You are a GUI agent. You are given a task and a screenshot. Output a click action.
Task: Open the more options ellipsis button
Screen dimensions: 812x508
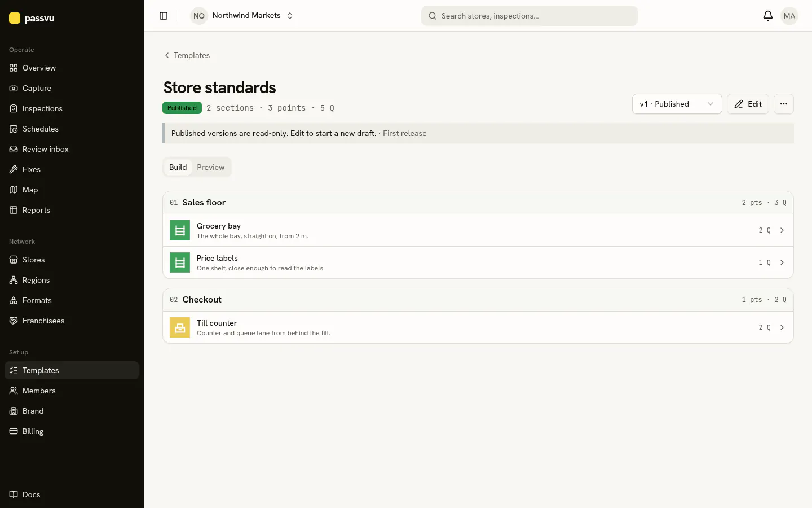point(783,104)
